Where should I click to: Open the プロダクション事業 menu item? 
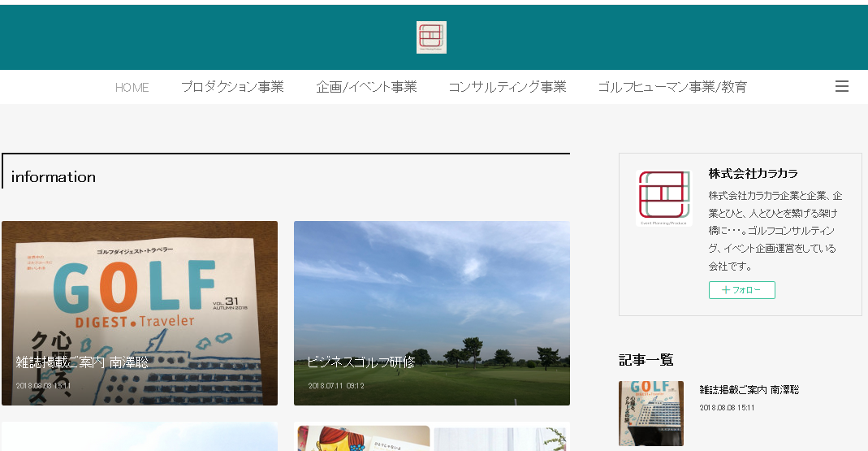[232, 87]
